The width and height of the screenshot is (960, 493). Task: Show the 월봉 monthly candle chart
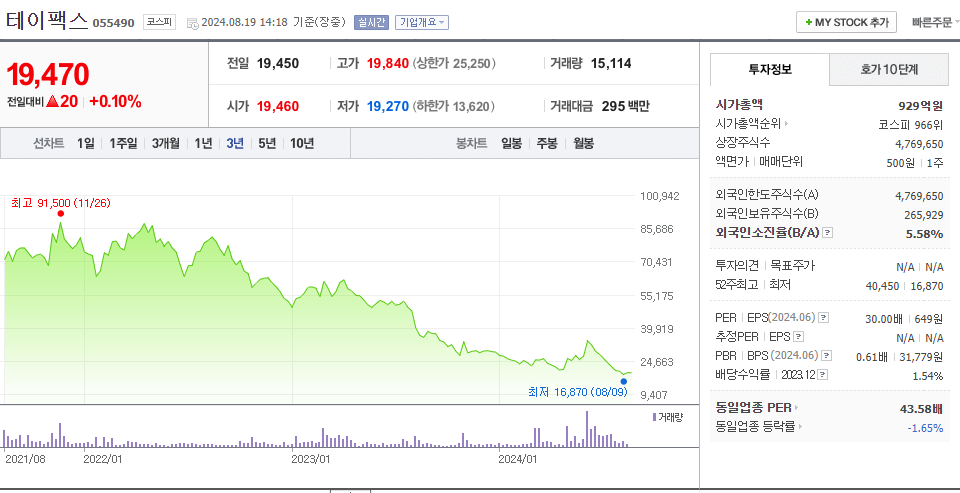(583, 143)
